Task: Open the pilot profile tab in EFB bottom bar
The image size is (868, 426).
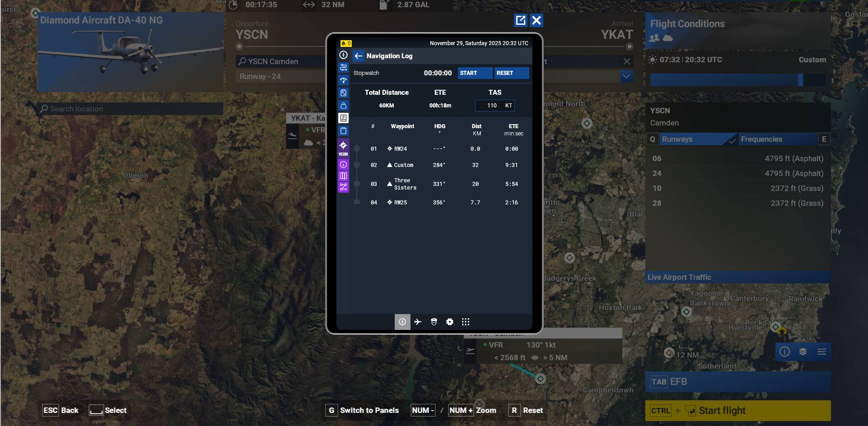Action: [434, 322]
